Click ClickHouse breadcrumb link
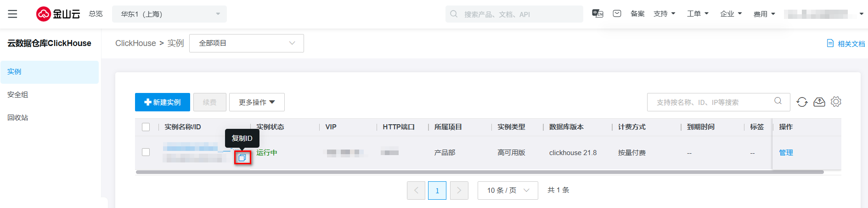The width and height of the screenshot is (868, 208). 135,43
